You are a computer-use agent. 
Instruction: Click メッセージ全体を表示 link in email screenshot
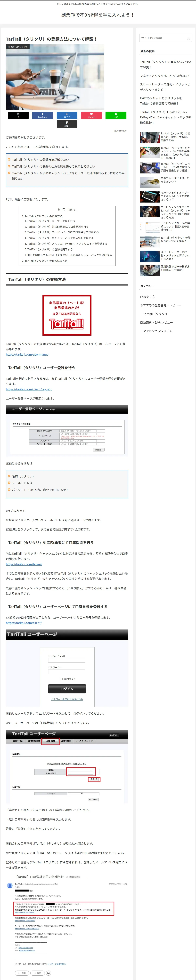56,964
